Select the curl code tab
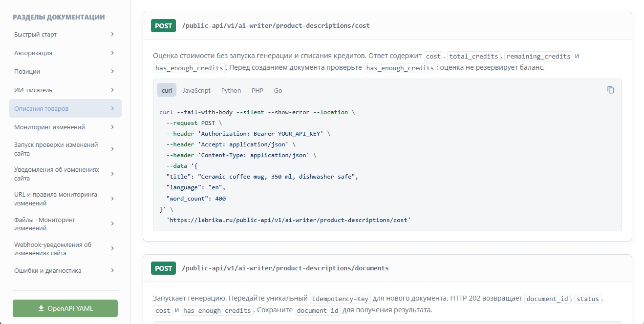The image size is (644, 324). point(167,90)
